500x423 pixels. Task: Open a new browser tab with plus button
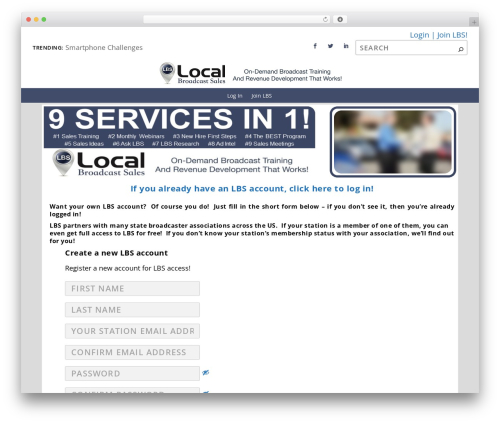pyautogui.click(x=474, y=22)
